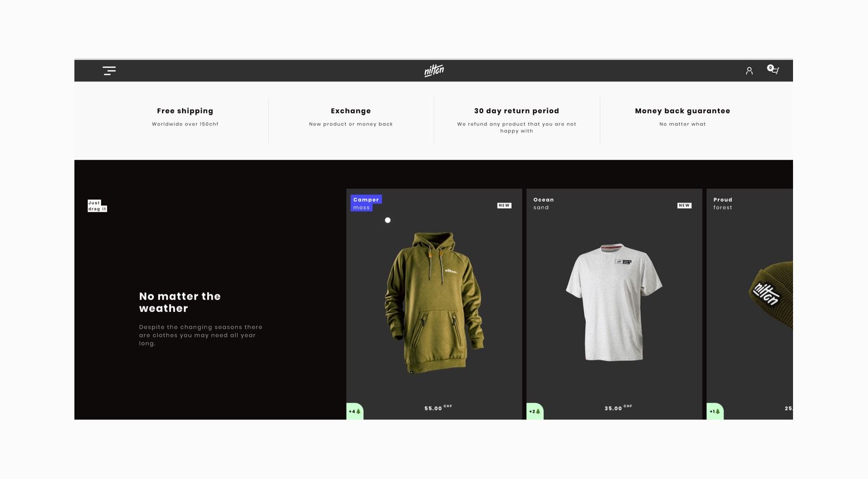The height and width of the screenshot is (479, 868).
Task: Open the shopping cart icon
Action: coord(773,69)
